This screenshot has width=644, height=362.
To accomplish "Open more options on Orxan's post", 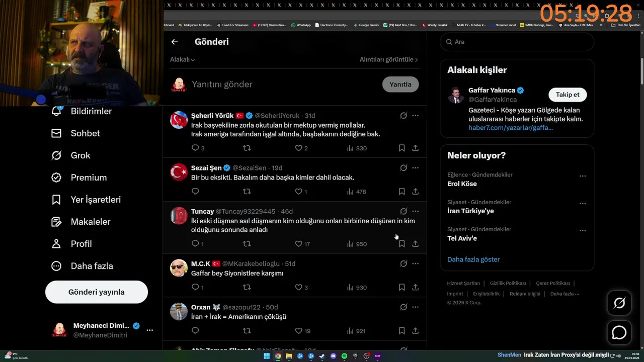I will click(x=415, y=307).
